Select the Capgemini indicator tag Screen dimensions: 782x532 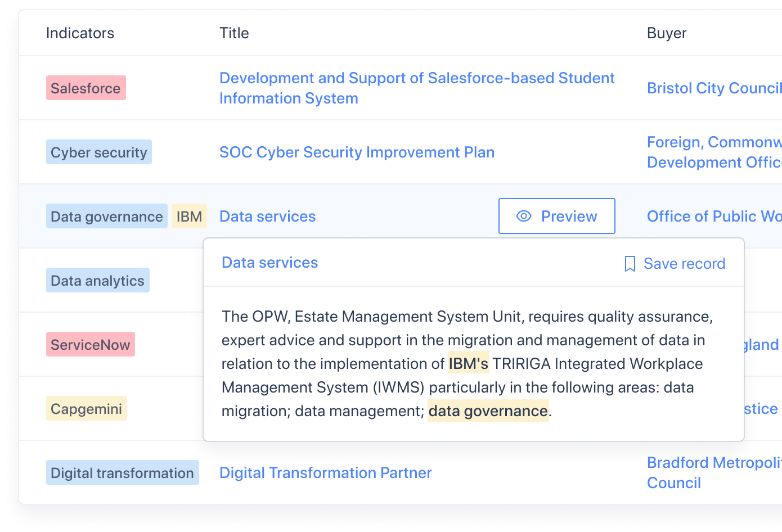click(x=86, y=408)
